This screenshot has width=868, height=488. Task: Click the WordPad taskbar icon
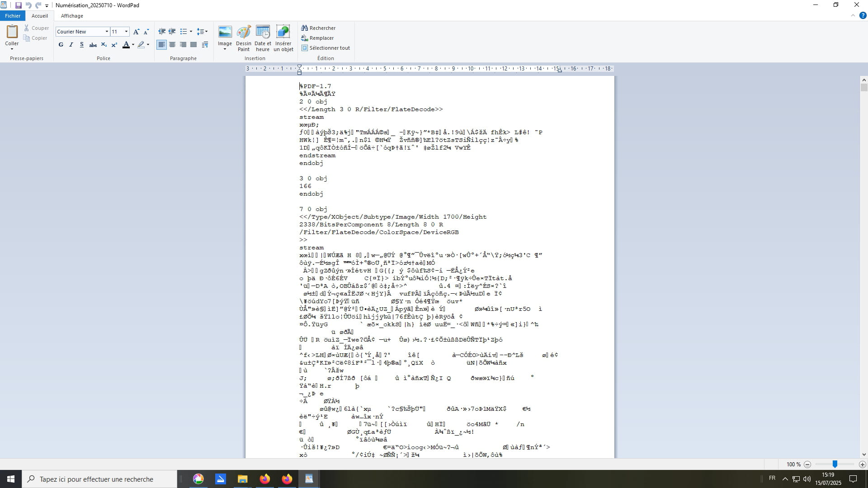click(x=309, y=479)
